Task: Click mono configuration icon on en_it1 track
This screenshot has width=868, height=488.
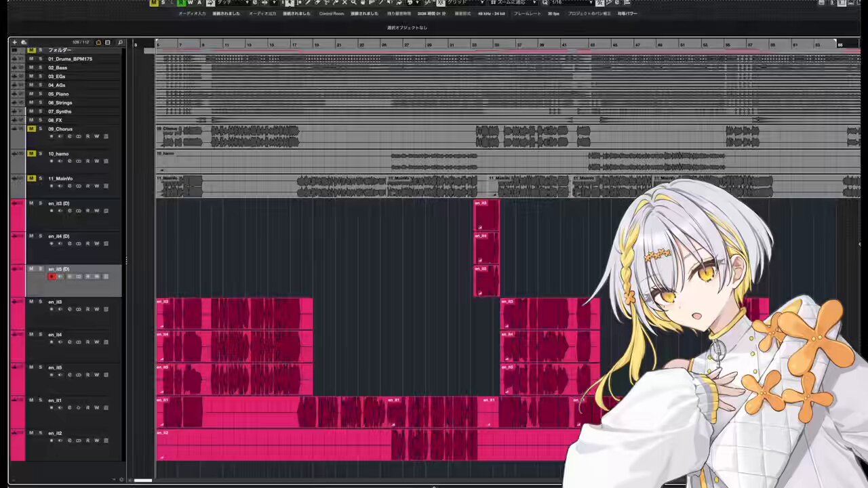Action: [x=78, y=407]
